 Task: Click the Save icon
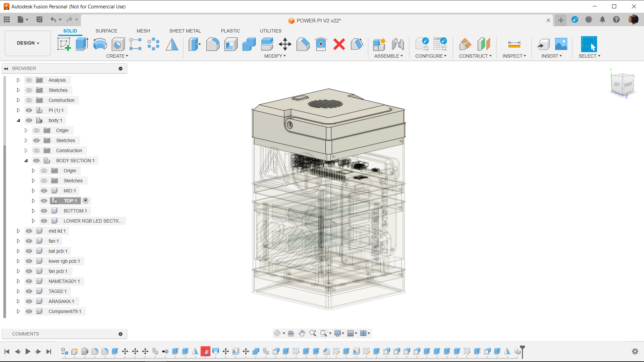pyautogui.click(x=39, y=19)
